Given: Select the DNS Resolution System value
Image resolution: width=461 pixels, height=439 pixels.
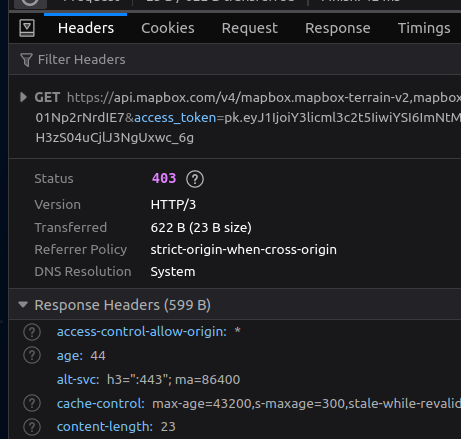Looking at the screenshot, I should pos(173,272).
